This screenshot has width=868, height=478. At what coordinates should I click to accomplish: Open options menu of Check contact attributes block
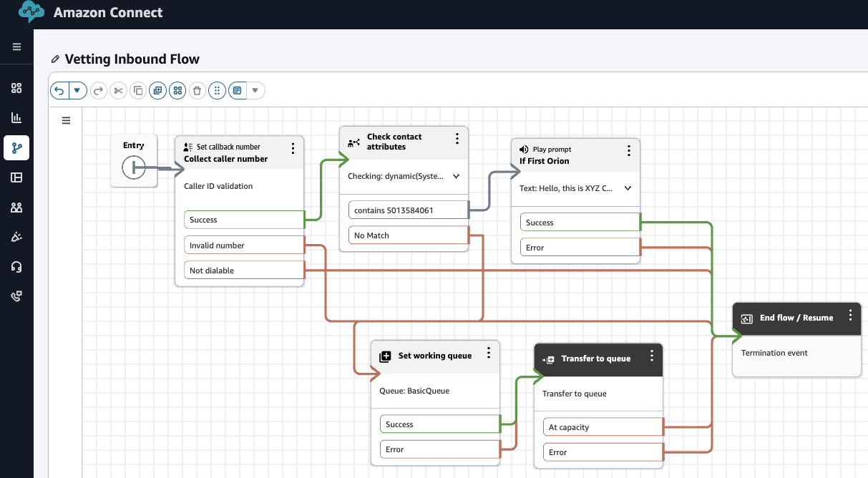click(457, 138)
